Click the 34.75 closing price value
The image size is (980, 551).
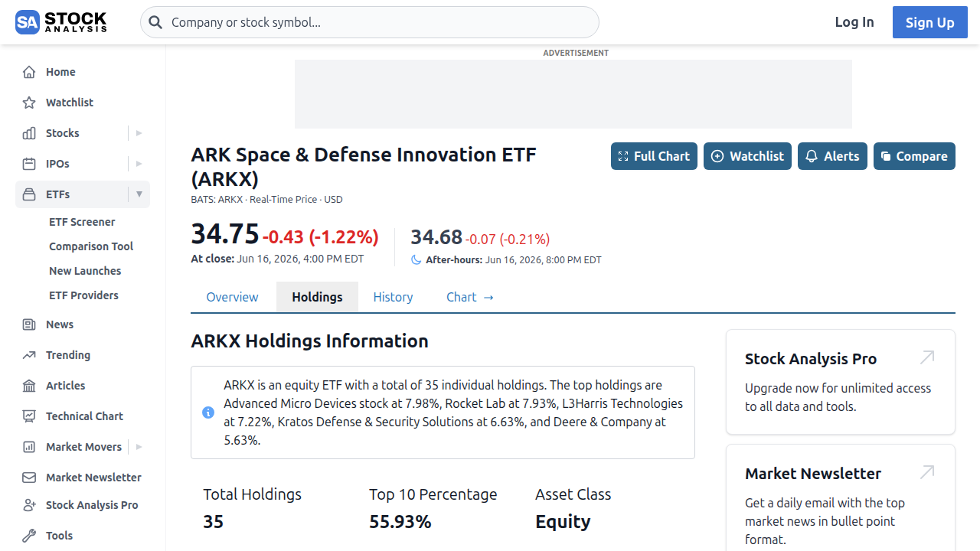(225, 234)
